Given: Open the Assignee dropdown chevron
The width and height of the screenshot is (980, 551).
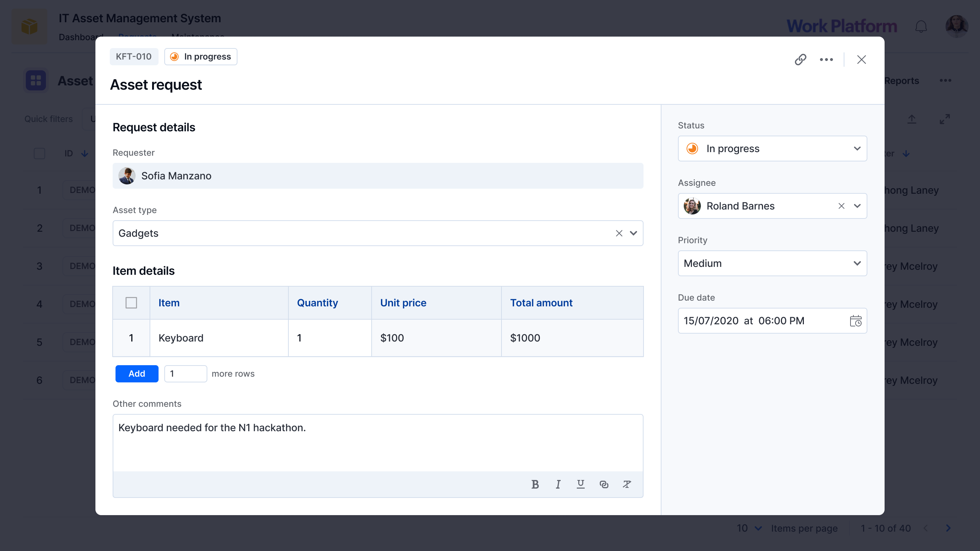Looking at the screenshot, I should coord(857,206).
